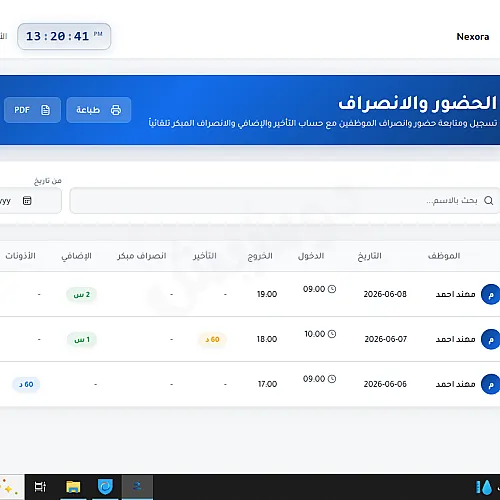Click the طباعة print button
Image resolution: width=500 pixels, height=500 pixels.
coord(99,110)
